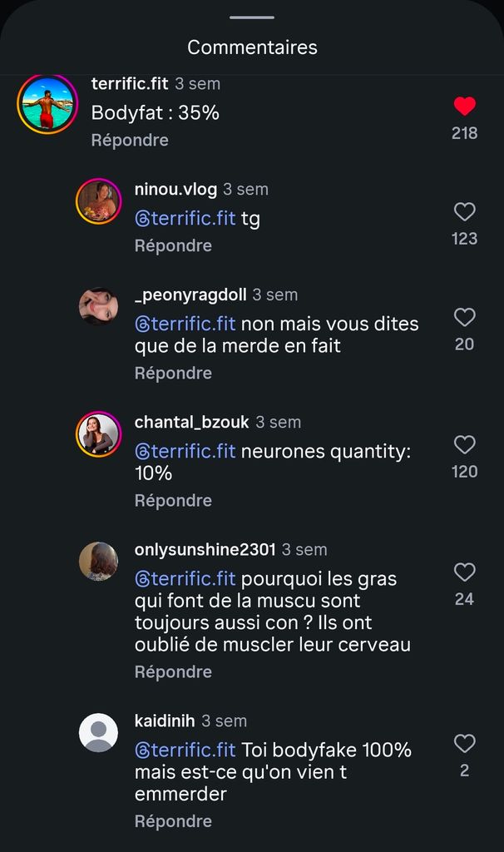Screen dimensions: 504x852
Task: Open @terrific.fit mention in onlysunshine2301's reply
Action: pyautogui.click(x=185, y=579)
